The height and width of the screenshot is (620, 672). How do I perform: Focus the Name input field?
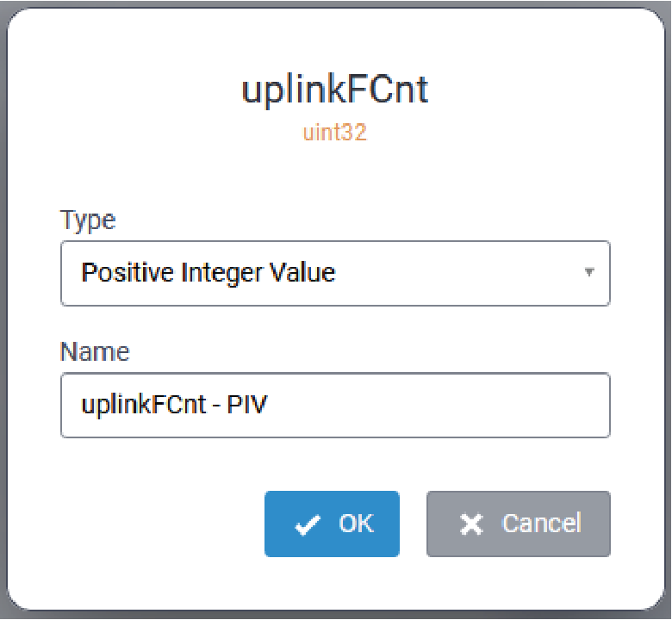point(335,405)
